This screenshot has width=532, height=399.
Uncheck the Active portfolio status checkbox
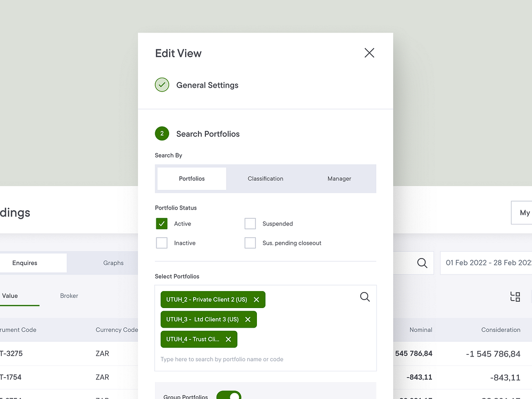click(161, 223)
